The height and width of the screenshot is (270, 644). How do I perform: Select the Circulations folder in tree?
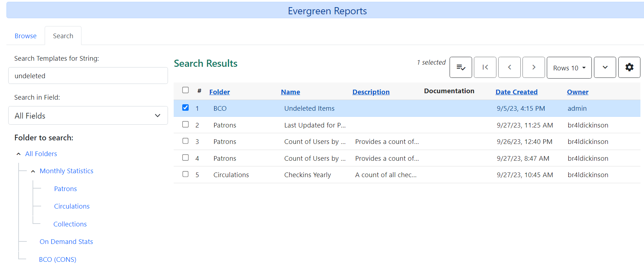[71, 206]
